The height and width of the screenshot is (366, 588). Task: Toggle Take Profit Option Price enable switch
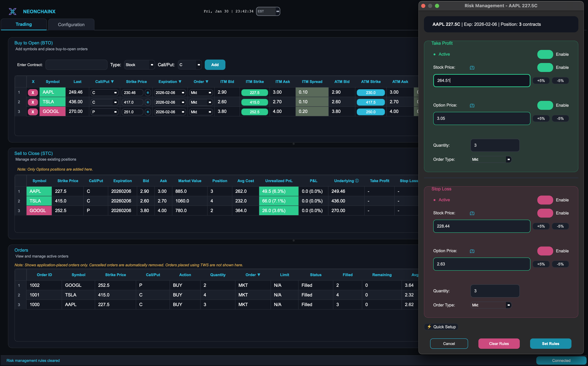545,105
